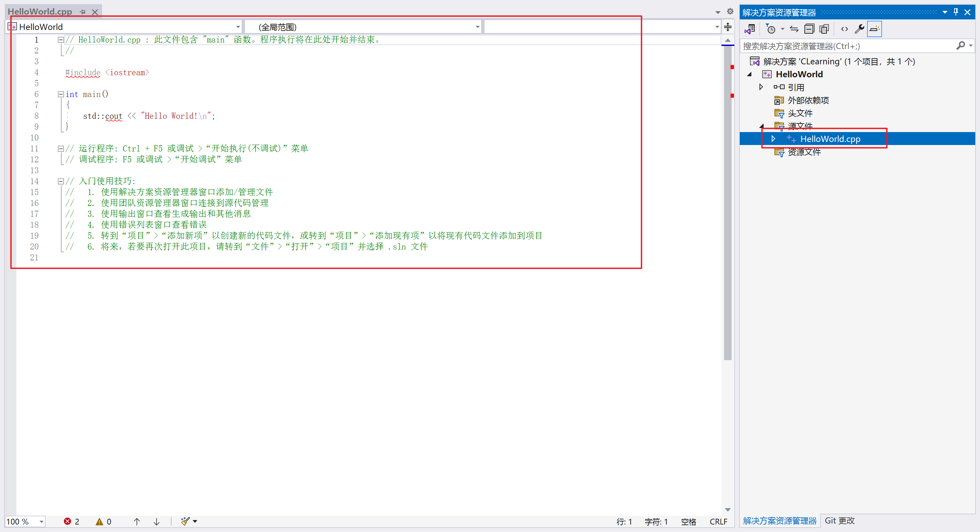Toggle pin on HelloWorld.cpp editor tab
The image size is (980, 532).
83,12
